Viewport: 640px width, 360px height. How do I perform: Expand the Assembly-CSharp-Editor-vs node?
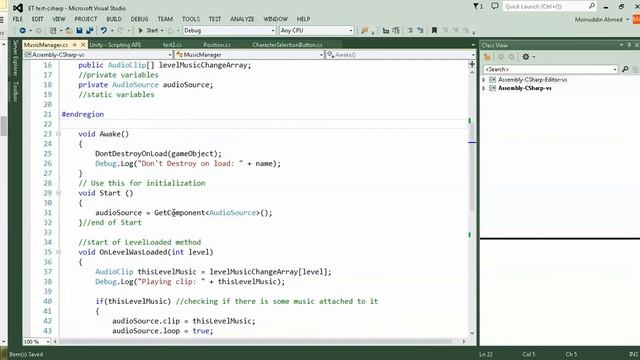coord(484,80)
